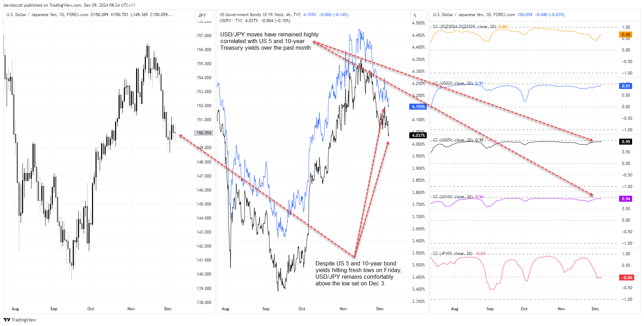Click the Dec label on left chart time axis
The height and width of the screenshot is (326, 644).
pos(168,309)
